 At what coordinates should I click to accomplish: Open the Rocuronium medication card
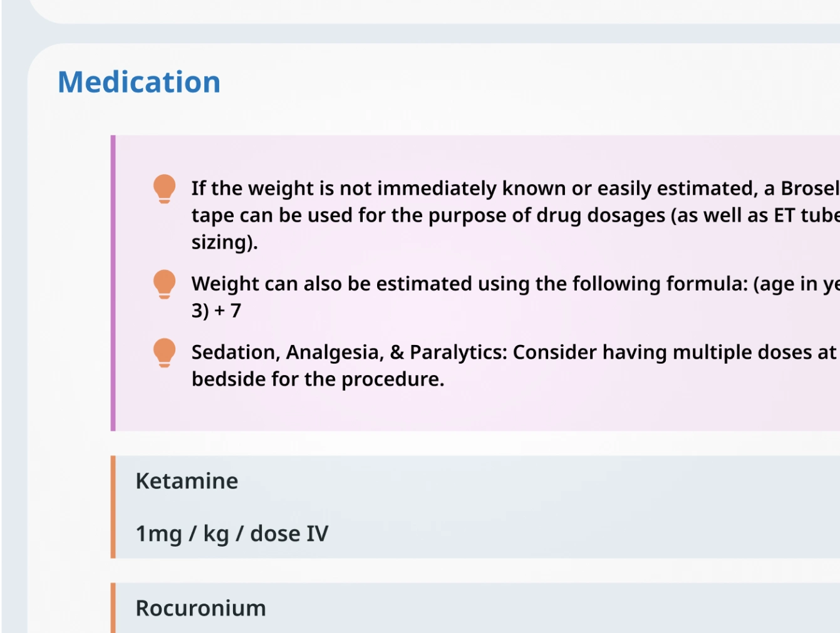tap(475, 608)
